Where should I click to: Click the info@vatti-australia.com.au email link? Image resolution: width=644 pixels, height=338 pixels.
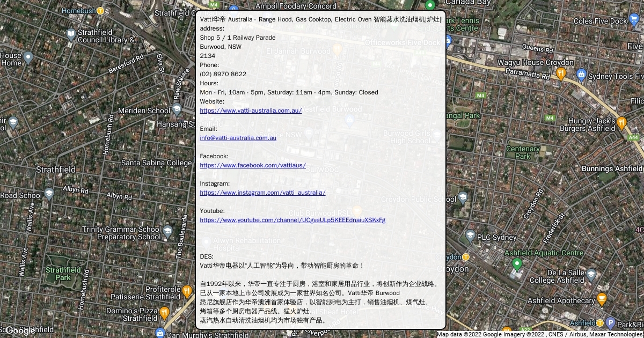tap(238, 138)
